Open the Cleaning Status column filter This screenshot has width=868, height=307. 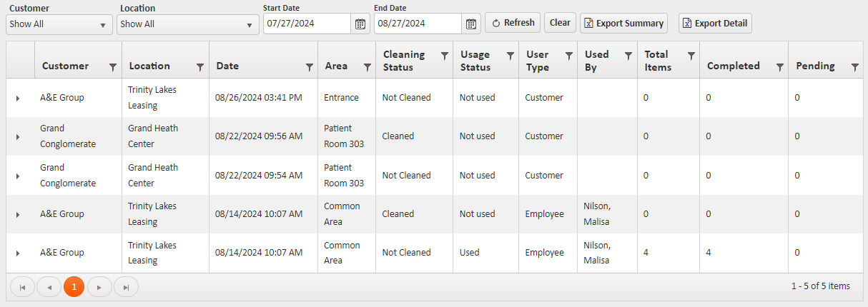tap(444, 55)
